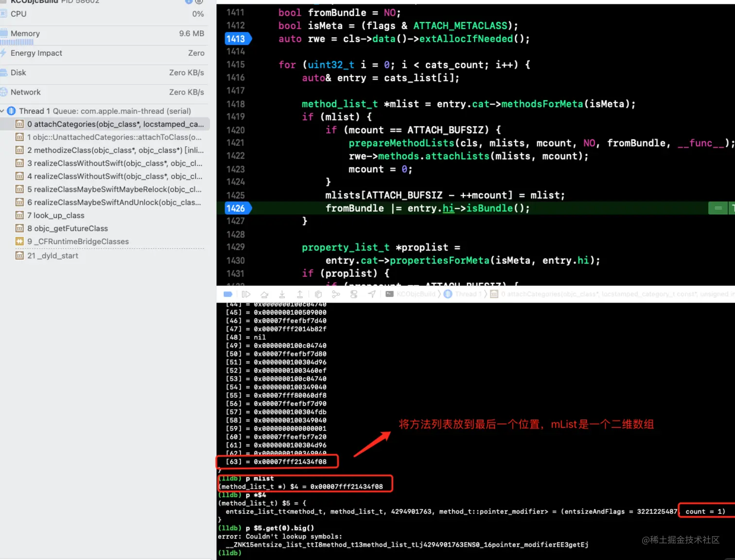
Task: Open the Energy Impact gauge
Action: 104,53
